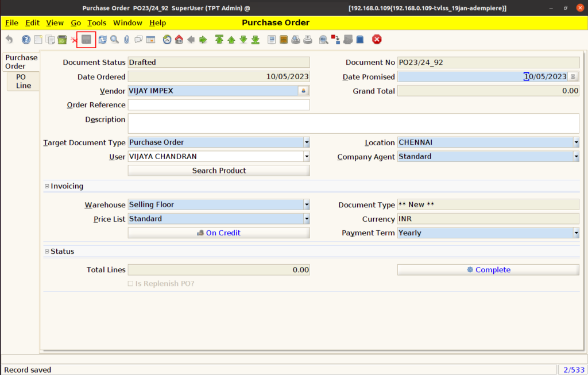Open the Help icon in toolbar
The image size is (588, 375).
(x=26, y=40)
